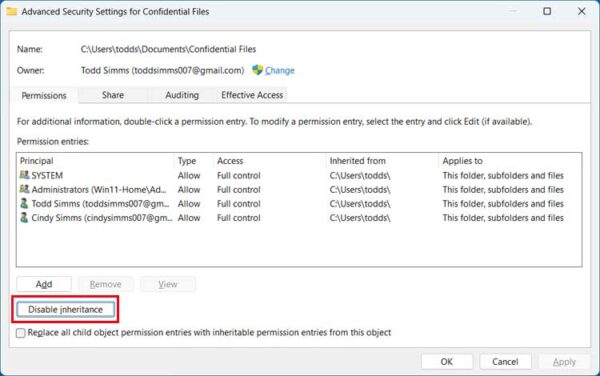Image resolution: width=600 pixels, height=376 pixels.
Task: Click Full control in the Administrators row
Action: [239, 190]
